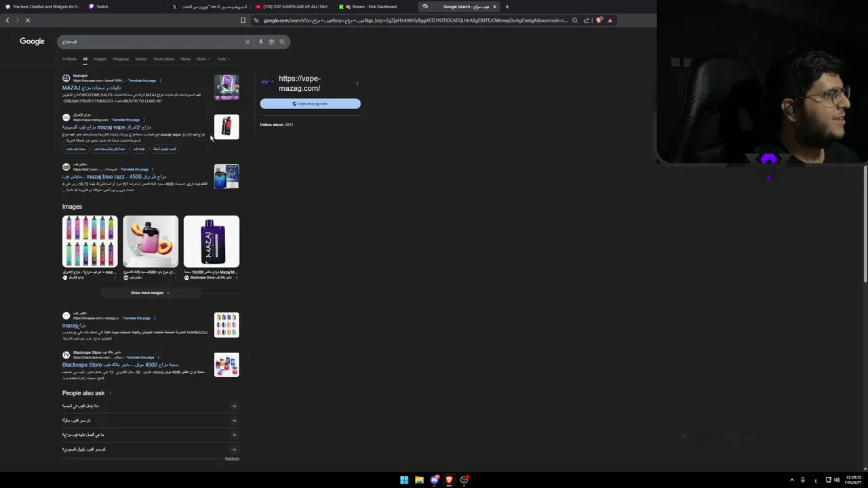Expand third People also ask question
This screenshot has width=868, height=488.
click(x=150, y=434)
